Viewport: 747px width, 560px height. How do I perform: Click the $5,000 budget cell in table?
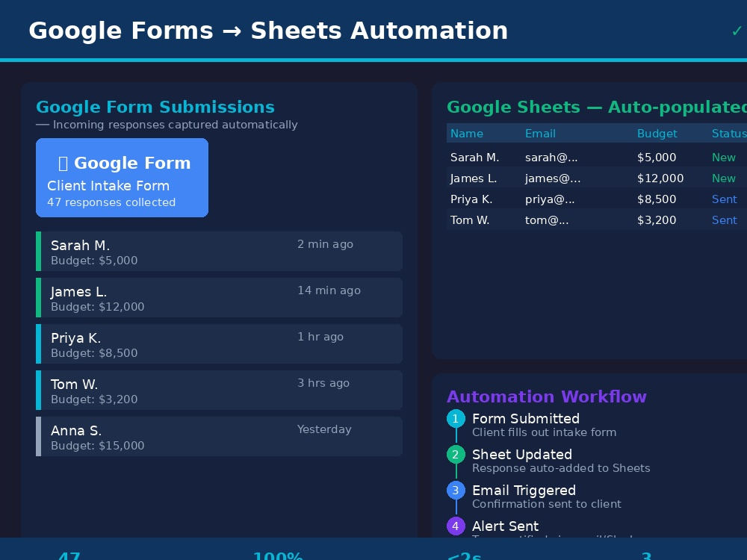pos(657,157)
